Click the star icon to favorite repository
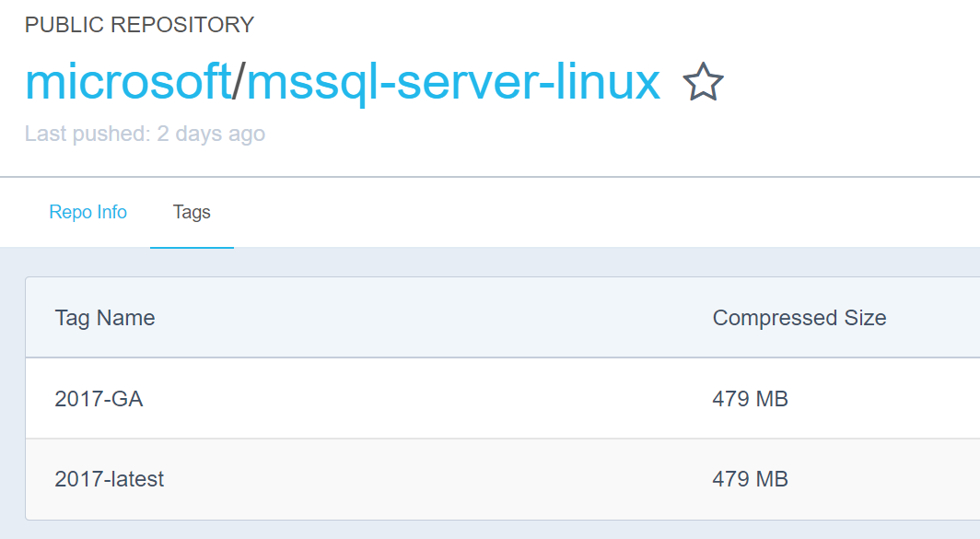Viewport: 980px width, 539px height. pos(704,83)
